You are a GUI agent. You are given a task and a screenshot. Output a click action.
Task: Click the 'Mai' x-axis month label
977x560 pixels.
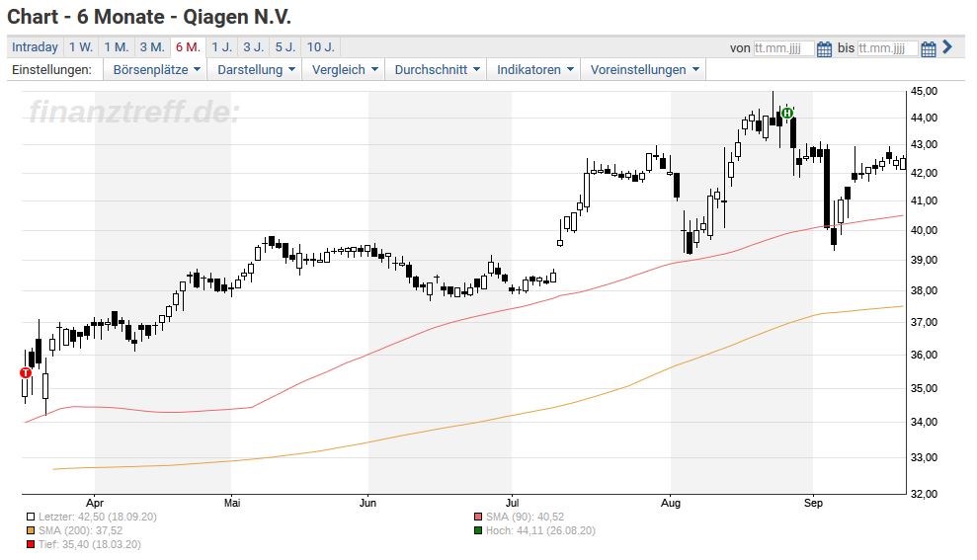[x=232, y=503]
